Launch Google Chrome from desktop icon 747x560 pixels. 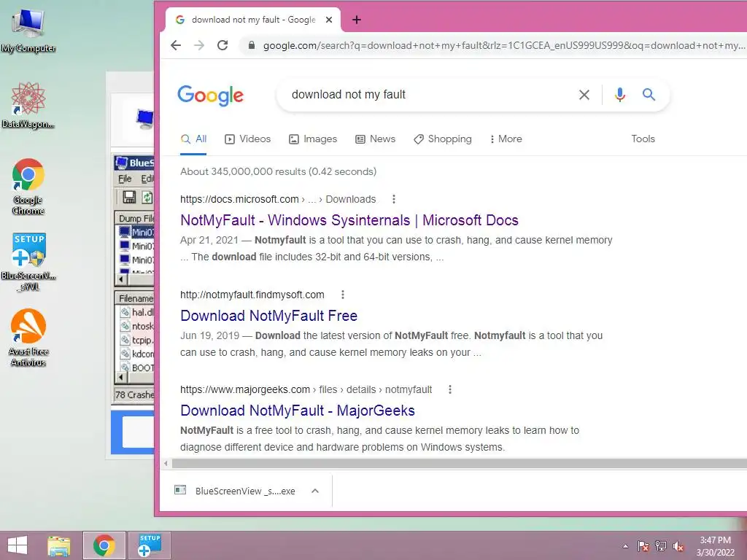(x=28, y=186)
